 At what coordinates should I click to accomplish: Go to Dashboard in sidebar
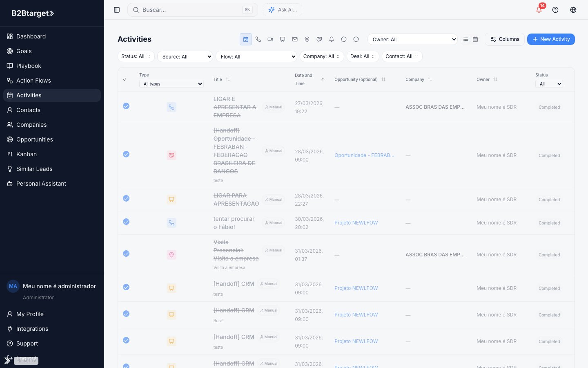(x=52, y=36)
